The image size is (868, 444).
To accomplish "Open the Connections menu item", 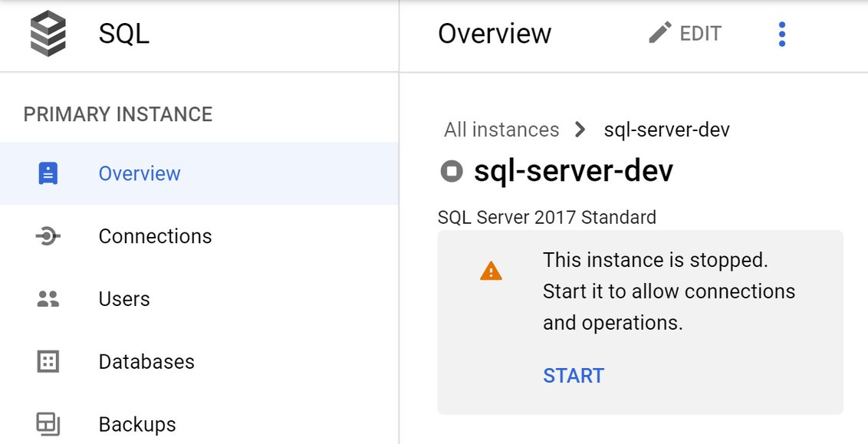I will (199, 236).
